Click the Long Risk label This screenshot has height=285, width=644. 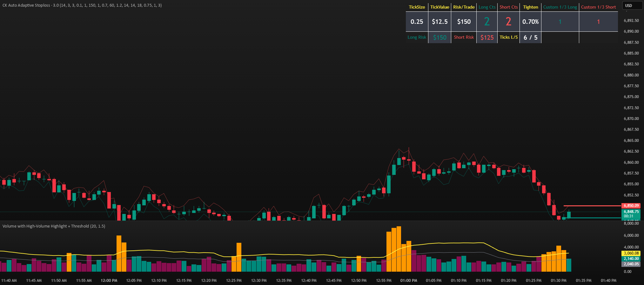tap(417, 37)
